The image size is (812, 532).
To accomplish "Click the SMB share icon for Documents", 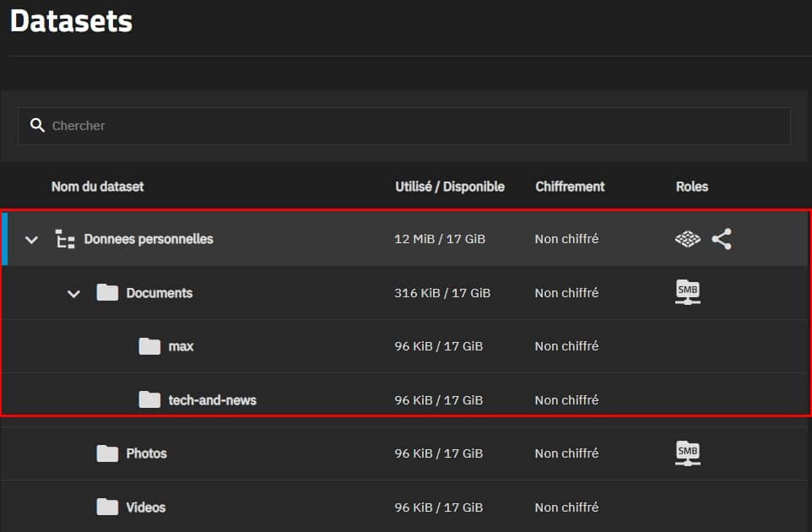I will point(688,292).
